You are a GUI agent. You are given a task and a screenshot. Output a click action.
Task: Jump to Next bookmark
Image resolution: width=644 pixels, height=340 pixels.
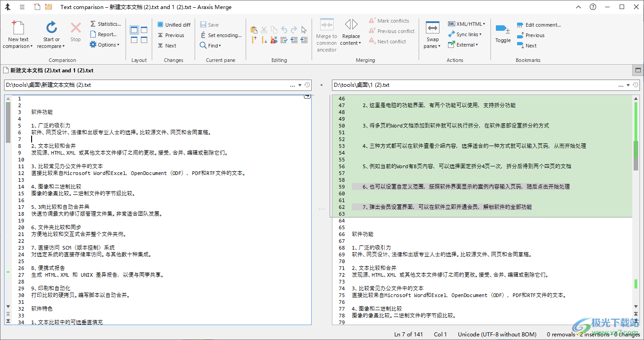[x=527, y=46]
